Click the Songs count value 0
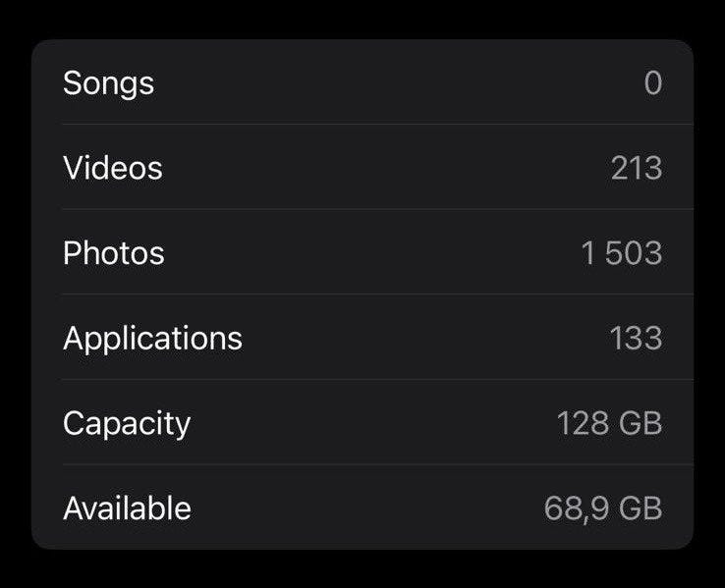The height and width of the screenshot is (588, 725). click(x=652, y=83)
